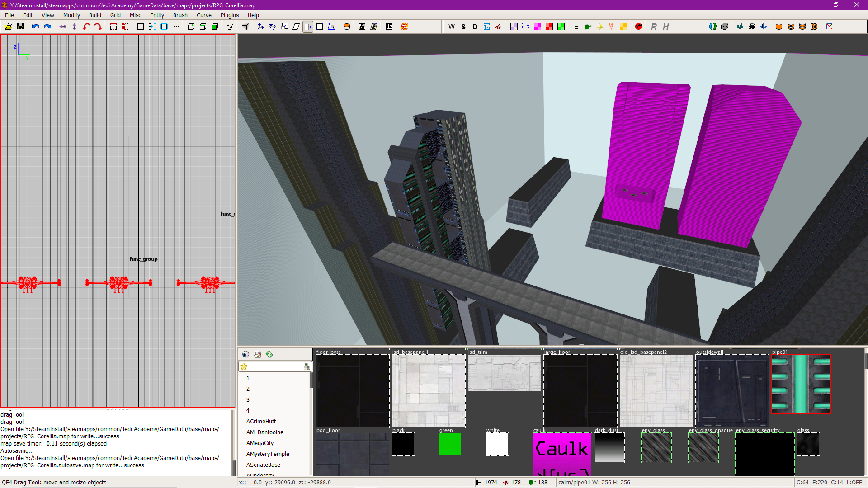
Task: Click the orange refresh models icon
Action: tap(405, 27)
